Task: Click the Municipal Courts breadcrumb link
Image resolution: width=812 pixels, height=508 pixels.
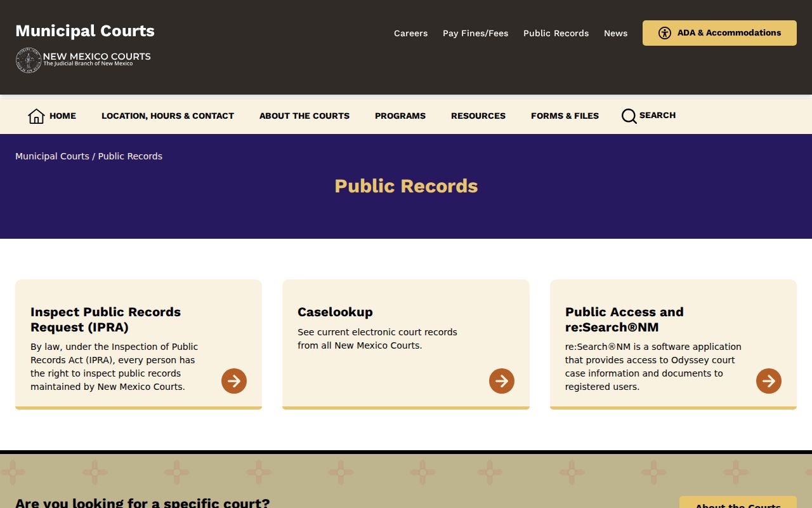Action: pos(52,156)
